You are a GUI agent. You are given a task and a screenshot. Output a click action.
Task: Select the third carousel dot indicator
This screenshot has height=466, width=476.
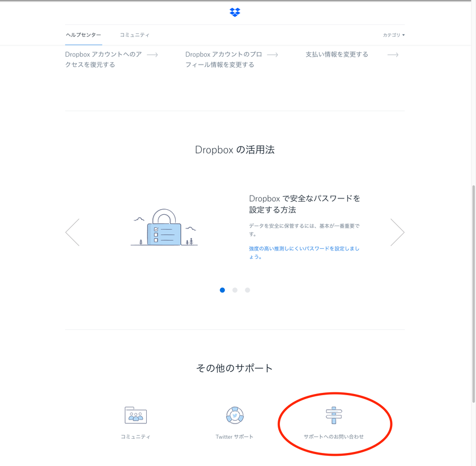click(x=248, y=290)
